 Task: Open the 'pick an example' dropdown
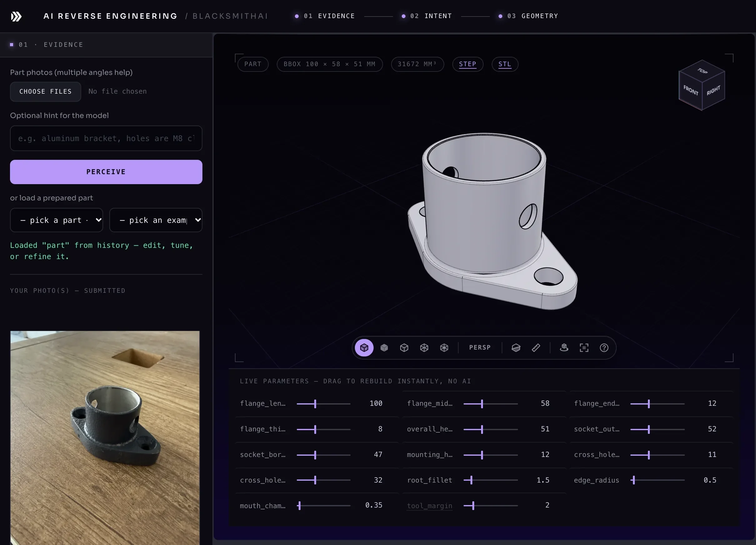(x=156, y=220)
